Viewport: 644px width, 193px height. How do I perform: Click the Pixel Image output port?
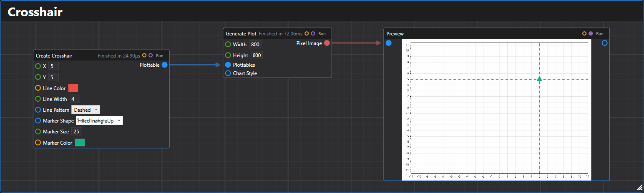(327, 43)
